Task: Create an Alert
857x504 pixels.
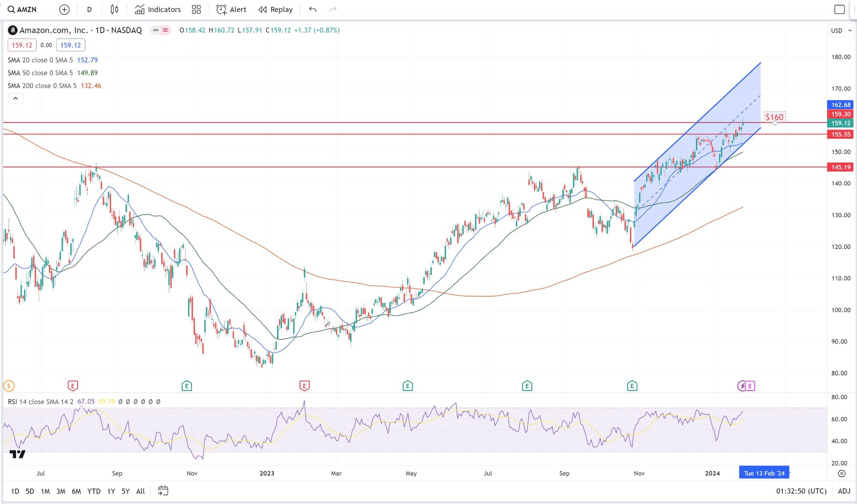Action: click(231, 9)
